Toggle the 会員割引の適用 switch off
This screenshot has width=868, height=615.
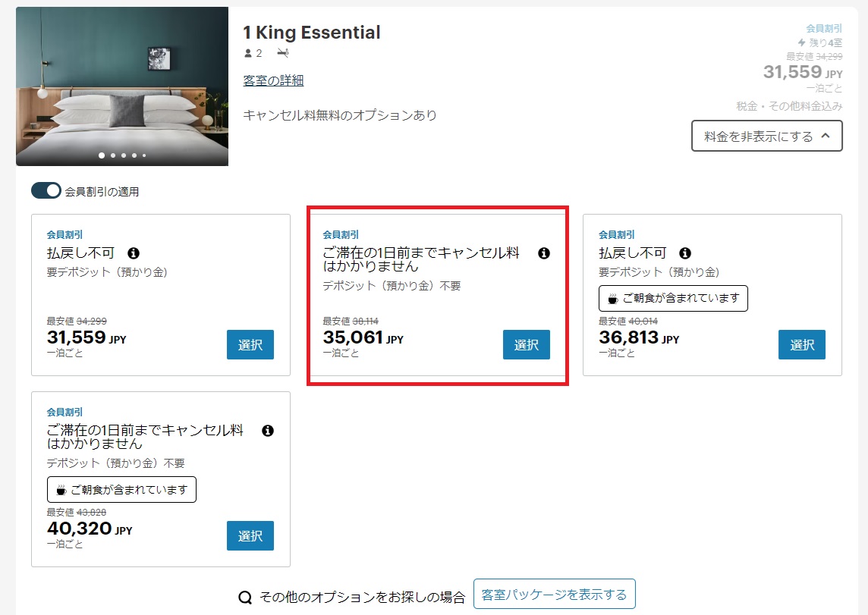(46, 191)
